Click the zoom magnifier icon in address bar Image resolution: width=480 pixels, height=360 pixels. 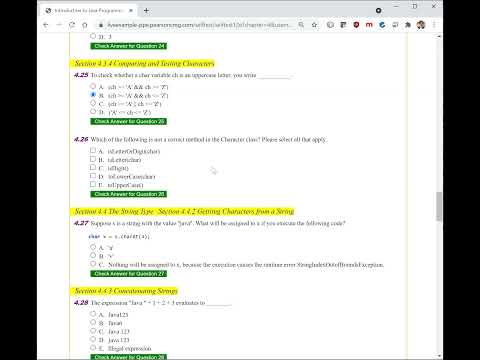click(x=301, y=25)
